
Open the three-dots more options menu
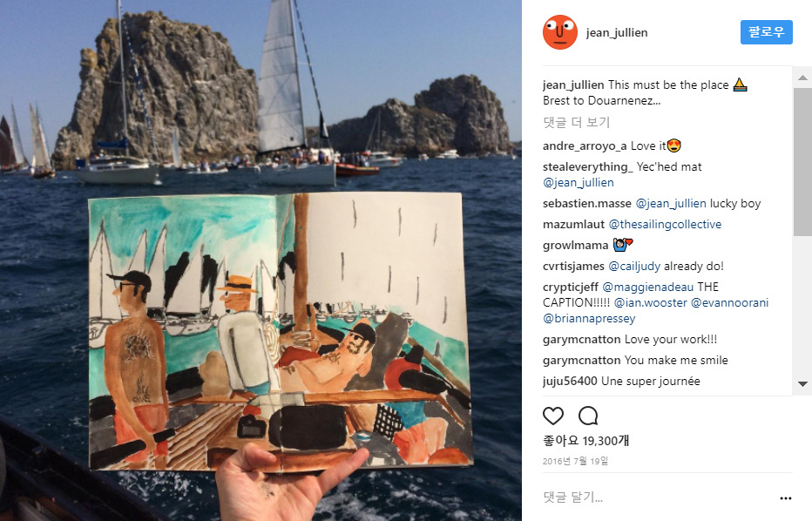coord(786,498)
